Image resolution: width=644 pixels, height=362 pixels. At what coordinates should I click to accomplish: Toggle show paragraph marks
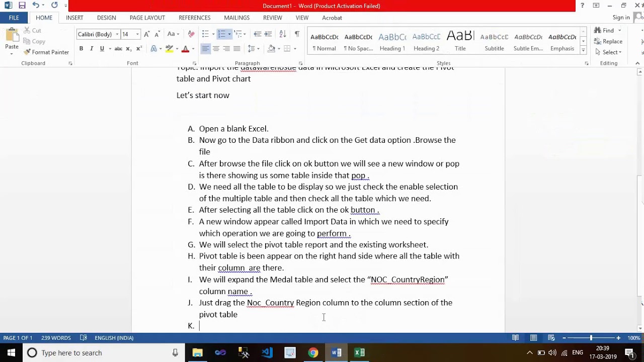tap(297, 34)
